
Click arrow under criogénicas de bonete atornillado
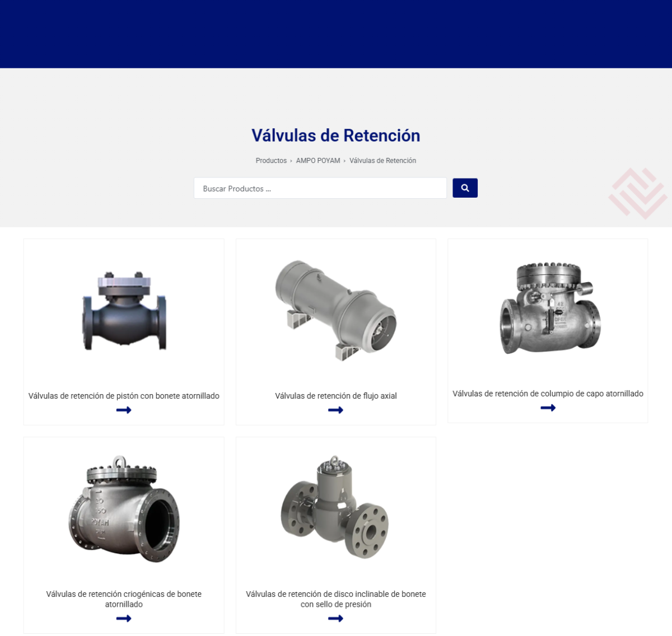click(x=124, y=619)
